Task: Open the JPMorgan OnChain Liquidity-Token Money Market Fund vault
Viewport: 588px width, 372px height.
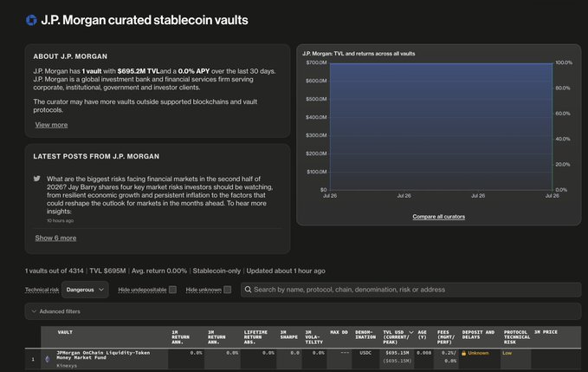Action: pyautogui.click(x=103, y=356)
